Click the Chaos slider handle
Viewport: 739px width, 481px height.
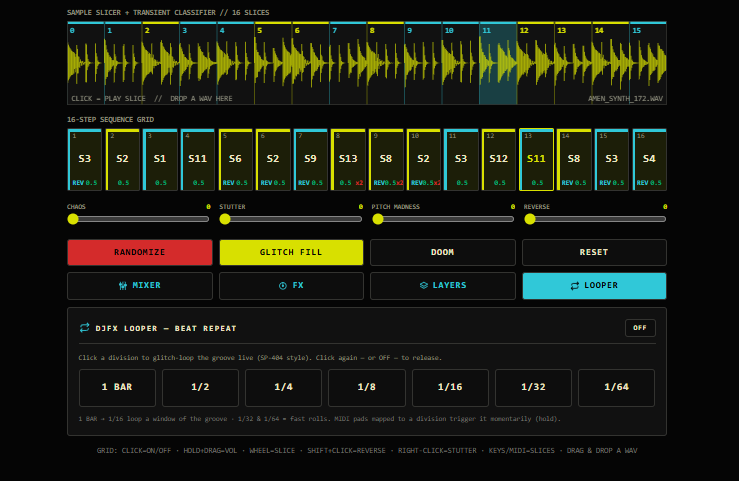[x=73, y=219]
